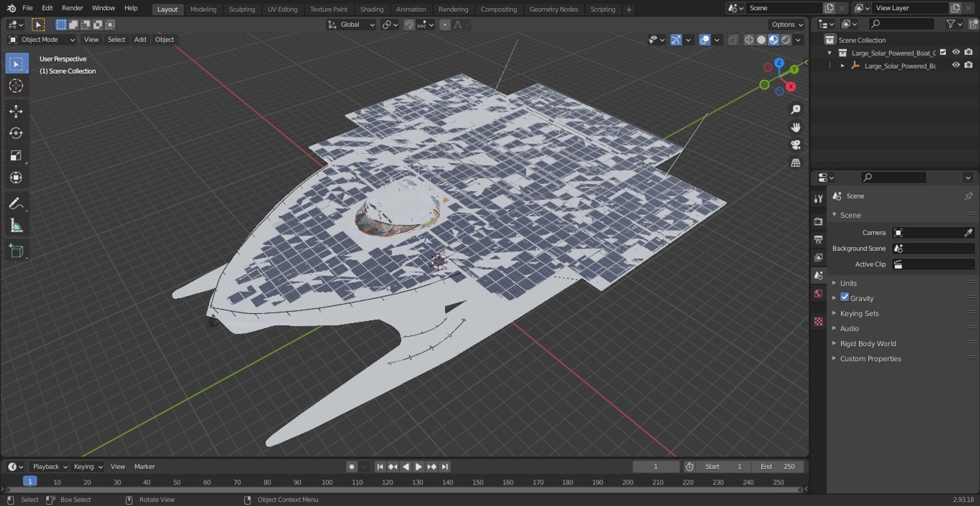The image size is (980, 506).
Task: Click the X axis on navigation gizmo
Action: [x=791, y=86]
